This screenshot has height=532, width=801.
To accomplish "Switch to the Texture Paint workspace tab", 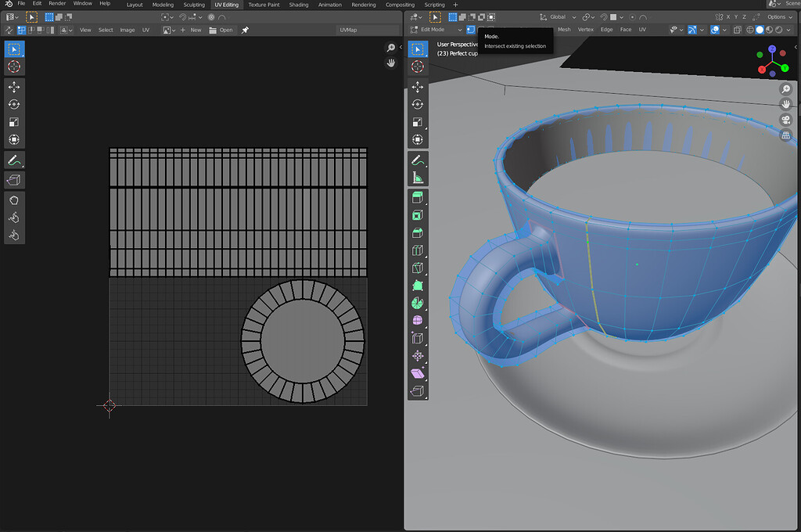I will 263,4.
